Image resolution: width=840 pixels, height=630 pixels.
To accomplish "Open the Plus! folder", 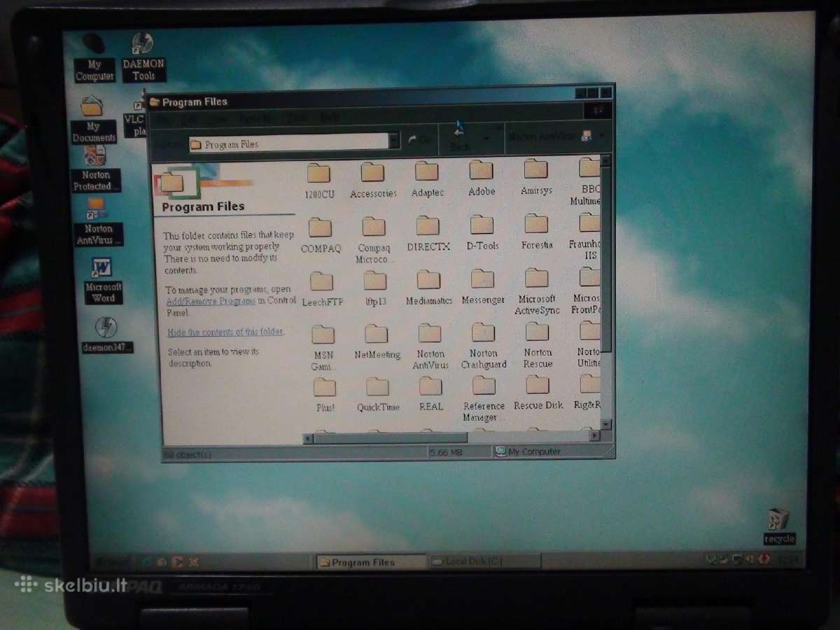I will pos(325,395).
